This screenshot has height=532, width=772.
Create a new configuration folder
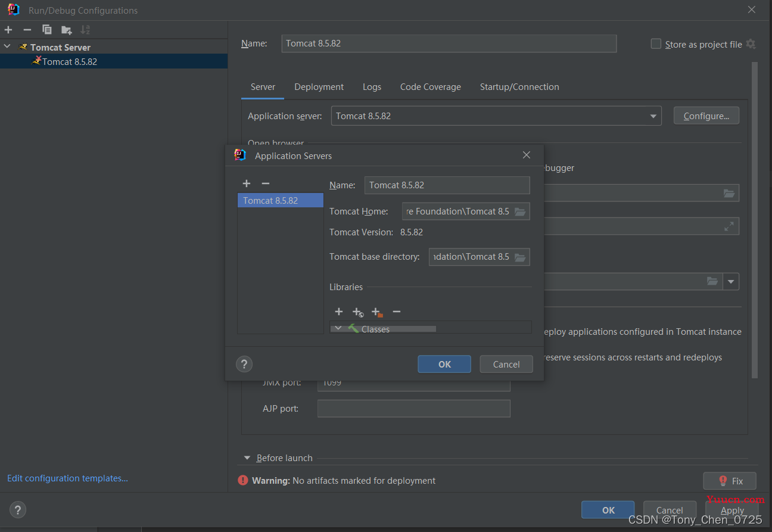[x=67, y=30]
